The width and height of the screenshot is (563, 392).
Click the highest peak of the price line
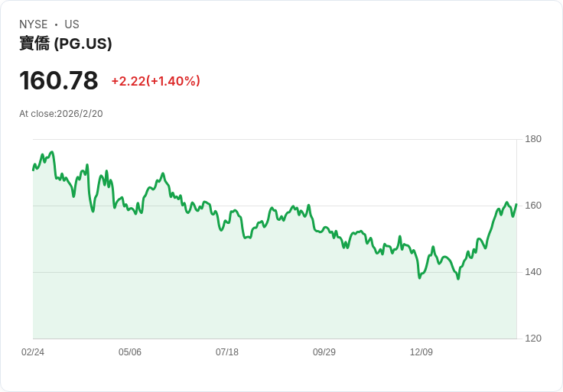click(x=51, y=152)
